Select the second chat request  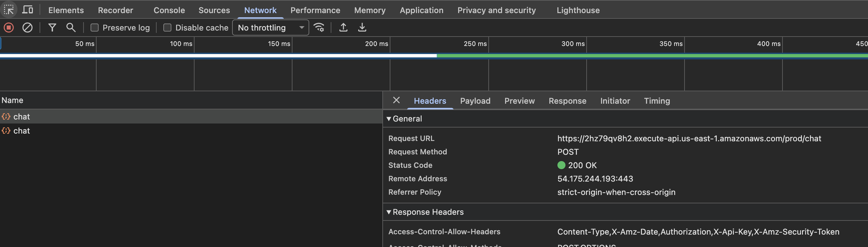(x=21, y=131)
